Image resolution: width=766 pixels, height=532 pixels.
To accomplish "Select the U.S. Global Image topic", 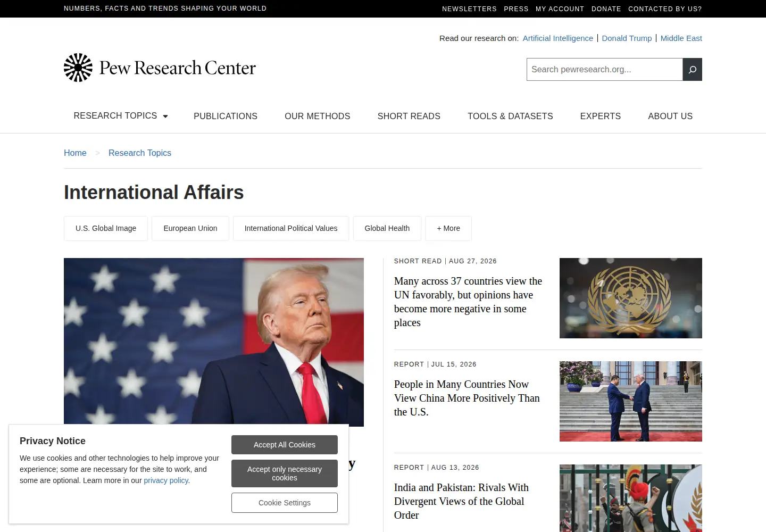I will tap(106, 228).
